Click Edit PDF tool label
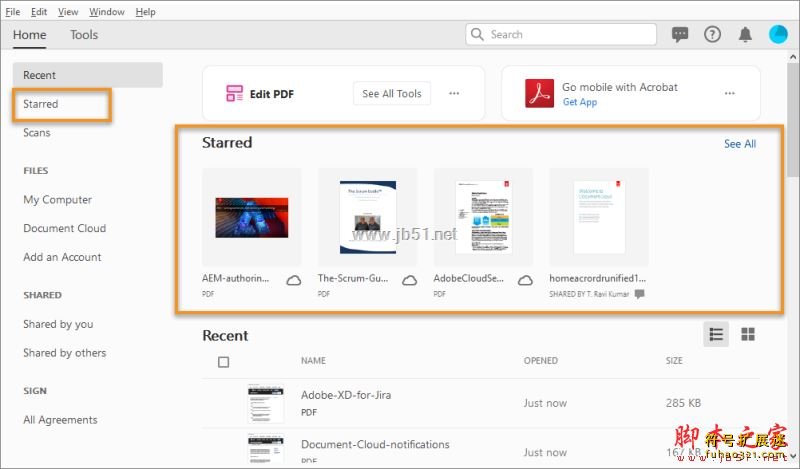This screenshot has height=469, width=800. click(x=271, y=94)
